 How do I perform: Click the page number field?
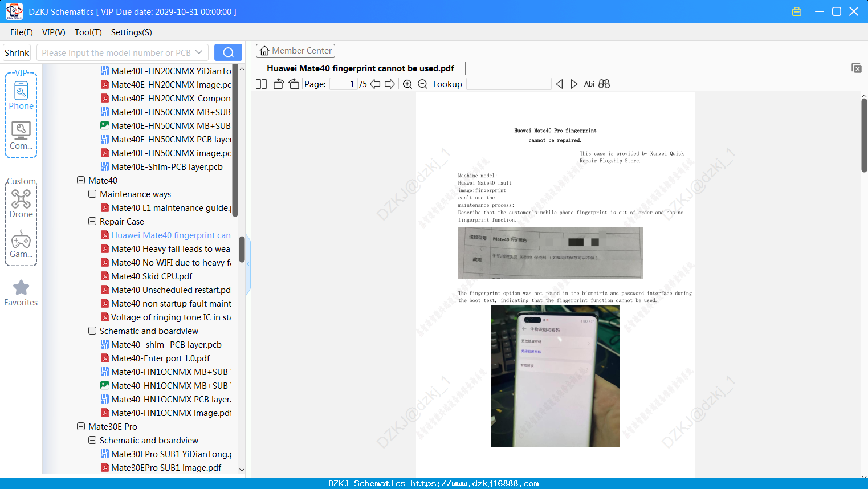(344, 84)
